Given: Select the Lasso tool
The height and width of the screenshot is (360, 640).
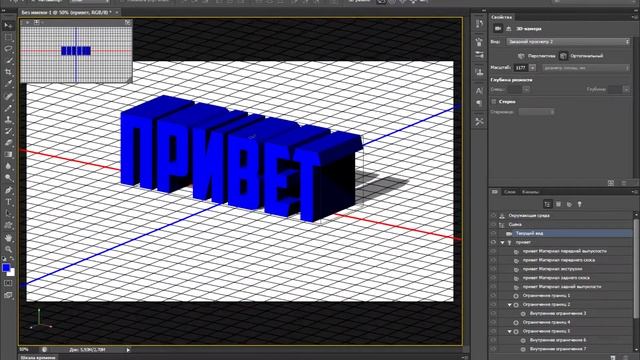Looking at the screenshot, I should (8, 49).
